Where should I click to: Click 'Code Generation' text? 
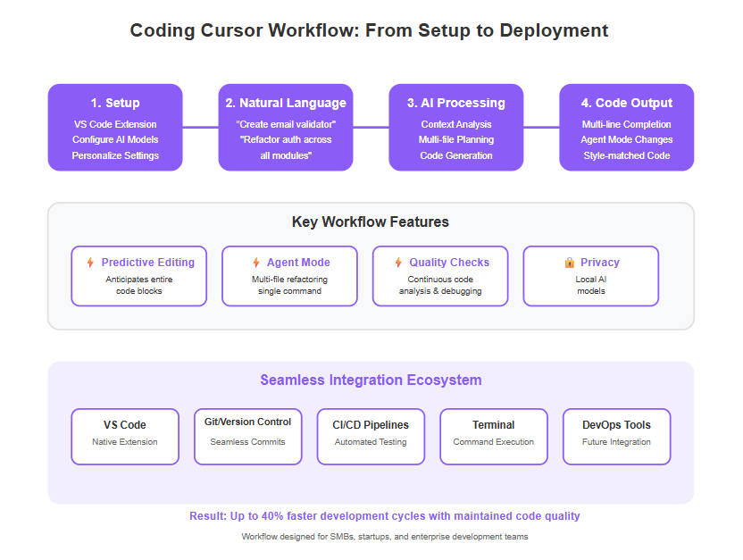point(456,155)
